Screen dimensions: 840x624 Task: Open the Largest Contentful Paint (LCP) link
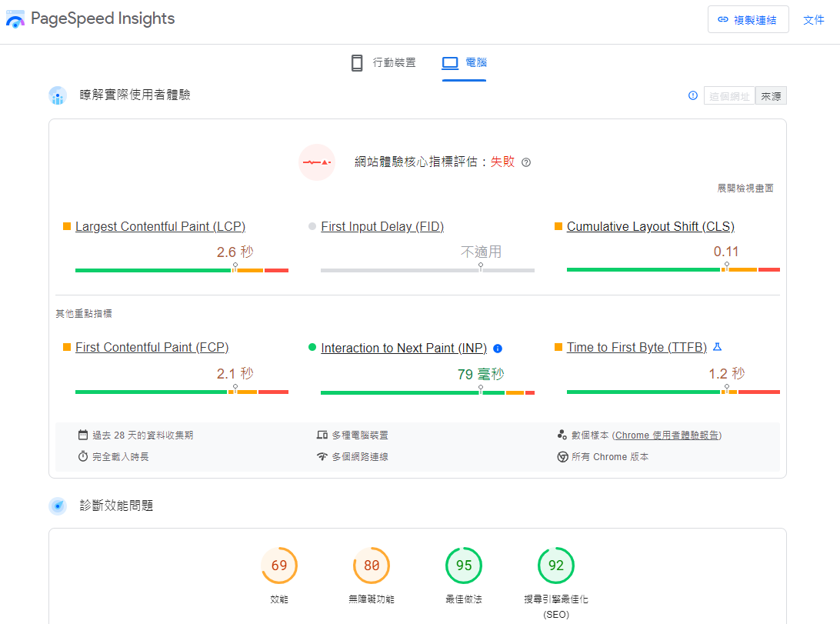(x=160, y=226)
